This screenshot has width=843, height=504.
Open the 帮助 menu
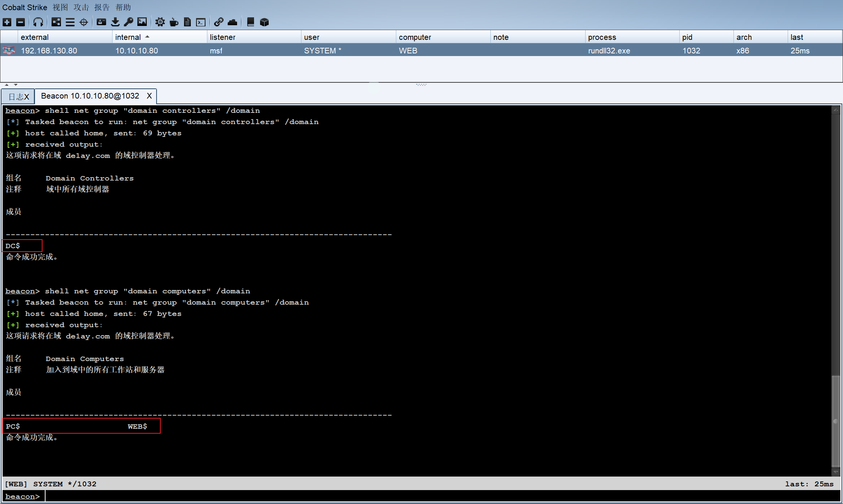pos(123,8)
